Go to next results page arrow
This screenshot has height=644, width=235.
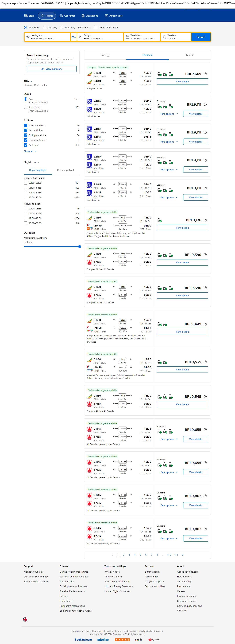(183, 555)
